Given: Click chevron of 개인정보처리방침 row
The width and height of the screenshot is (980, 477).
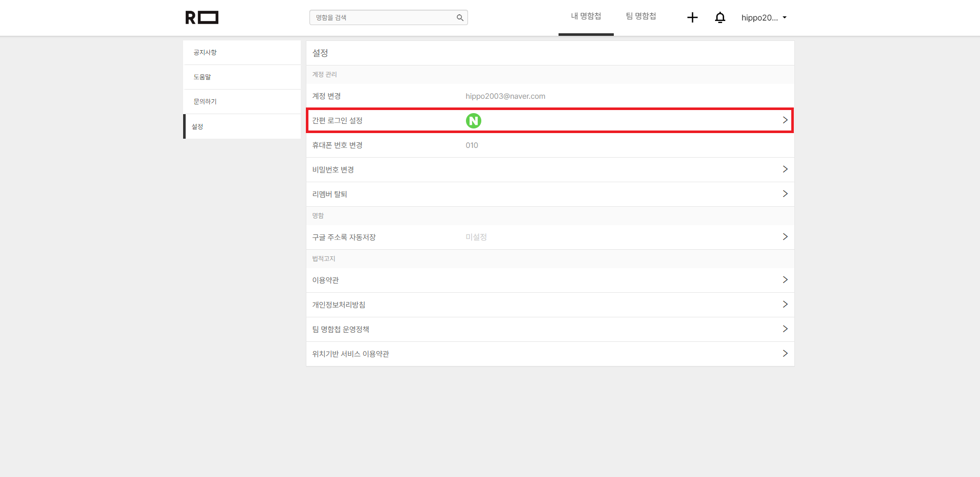Looking at the screenshot, I should tap(785, 305).
